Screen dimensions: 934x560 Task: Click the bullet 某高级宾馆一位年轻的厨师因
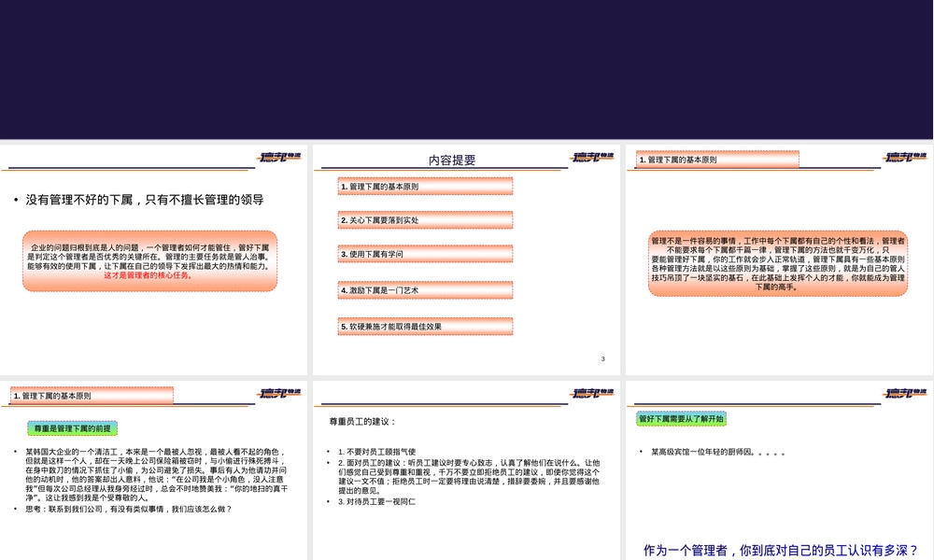click(x=717, y=453)
